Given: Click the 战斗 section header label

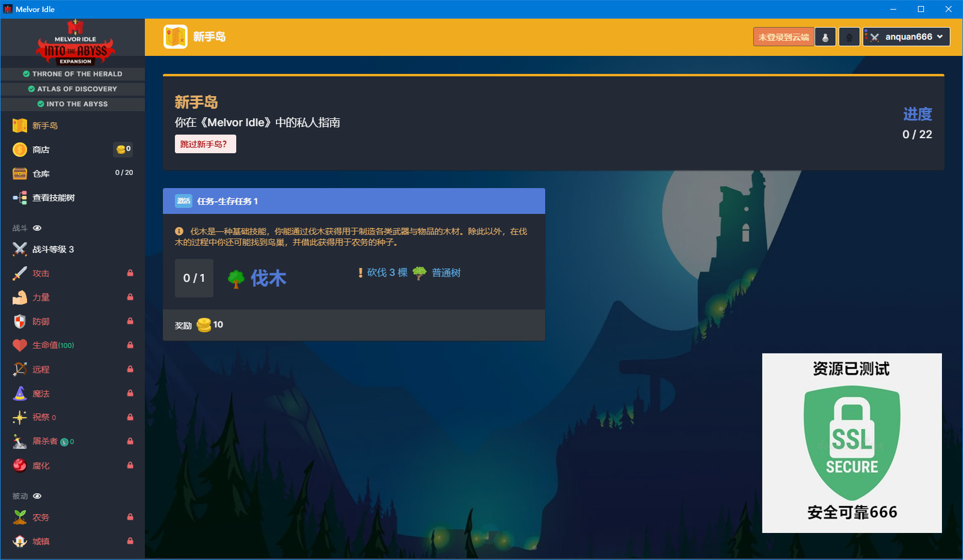Looking at the screenshot, I should click(x=20, y=228).
